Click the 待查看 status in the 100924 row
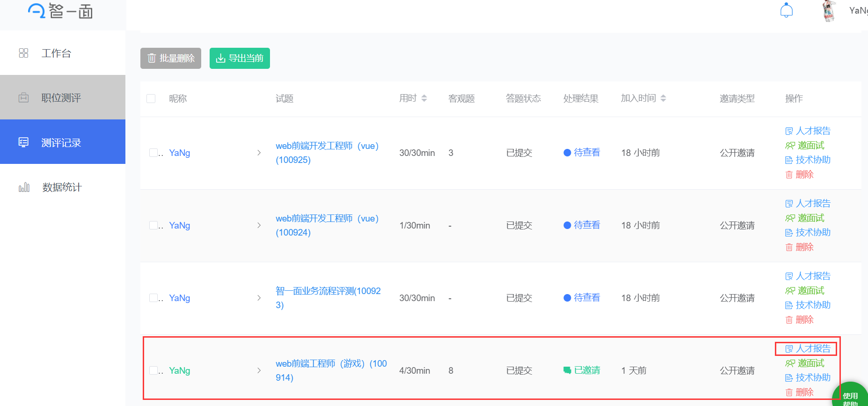The height and width of the screenshot is (406, 868). 582,225
